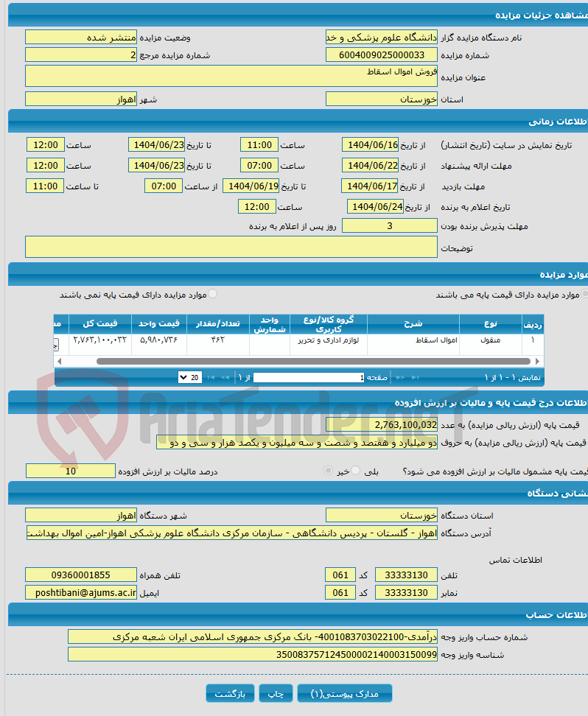Click publish start time field 11:00

coord(259,145)
